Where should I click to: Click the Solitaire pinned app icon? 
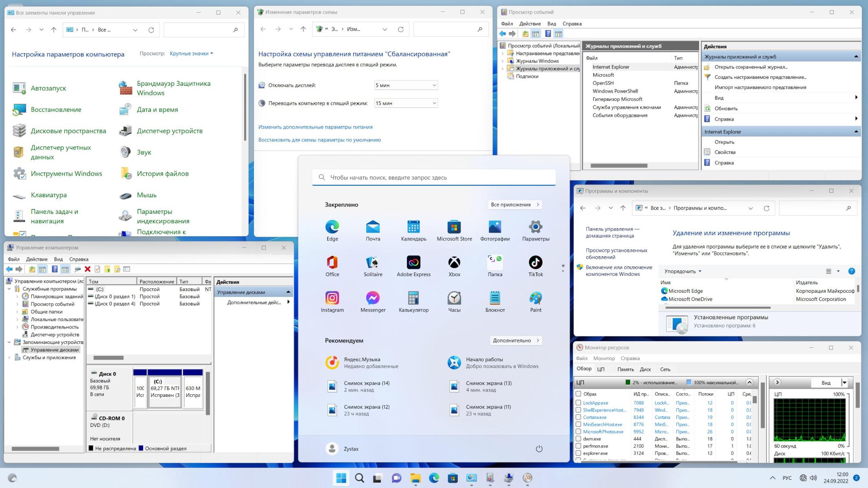click(x=372, y=263)
